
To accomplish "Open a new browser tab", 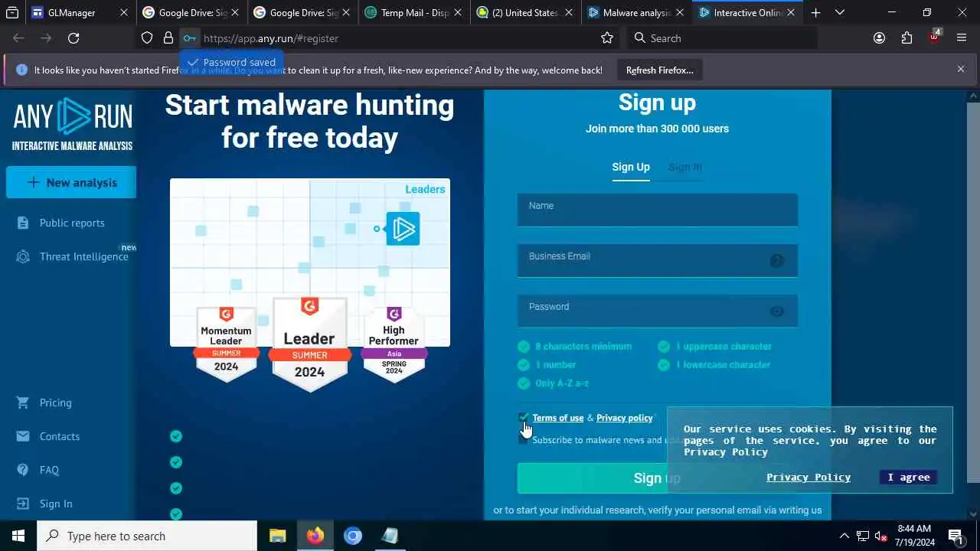I will pos(815,12).
